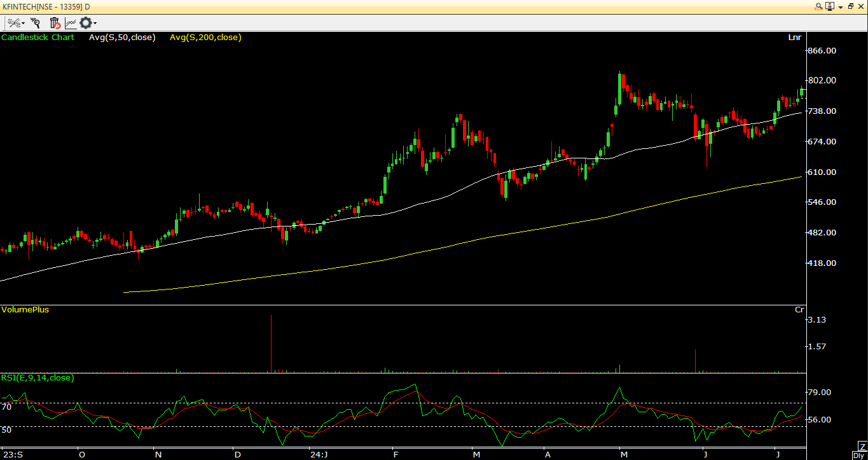The image size is (868, 460).
Task: Click the monitor screen icon on title bar
Action: click(x=830, y=6)
